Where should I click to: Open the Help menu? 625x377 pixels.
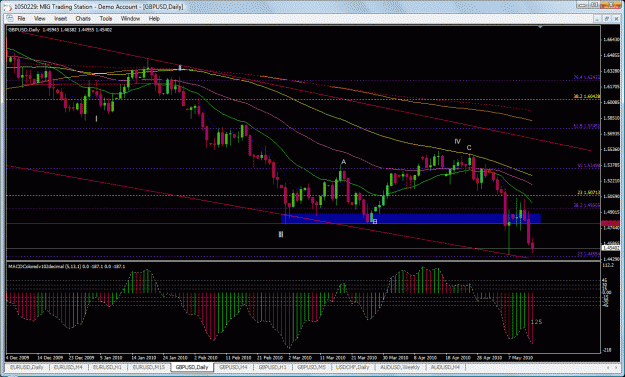(x=154, y=18)
